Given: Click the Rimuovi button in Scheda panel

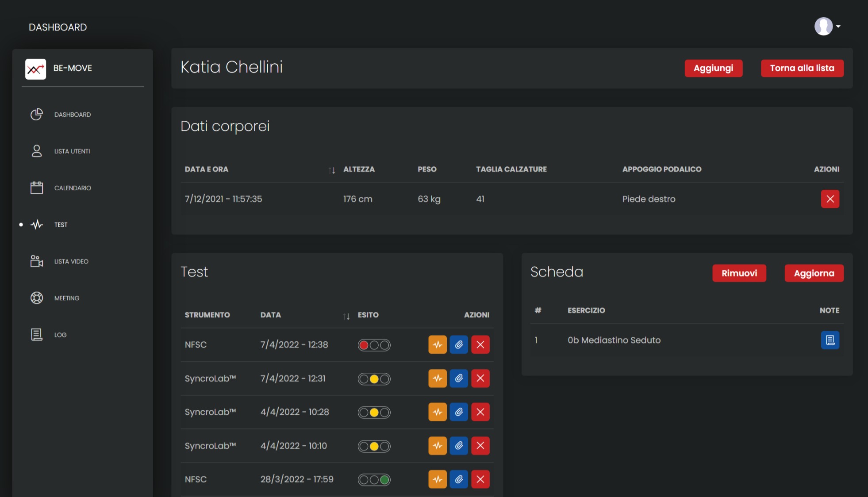Looking at the screenshot, I should coord(739,273).
